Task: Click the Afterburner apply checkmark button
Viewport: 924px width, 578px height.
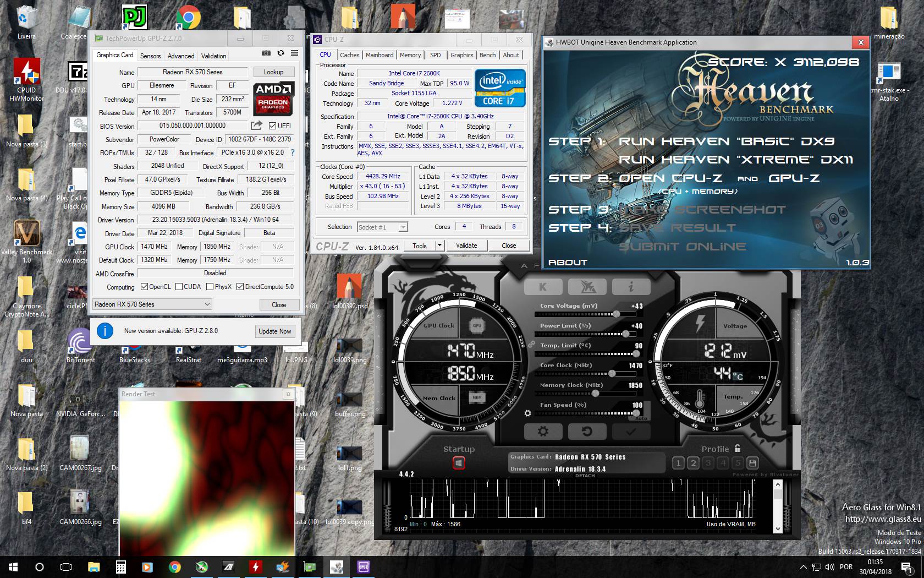Action: 631,431
